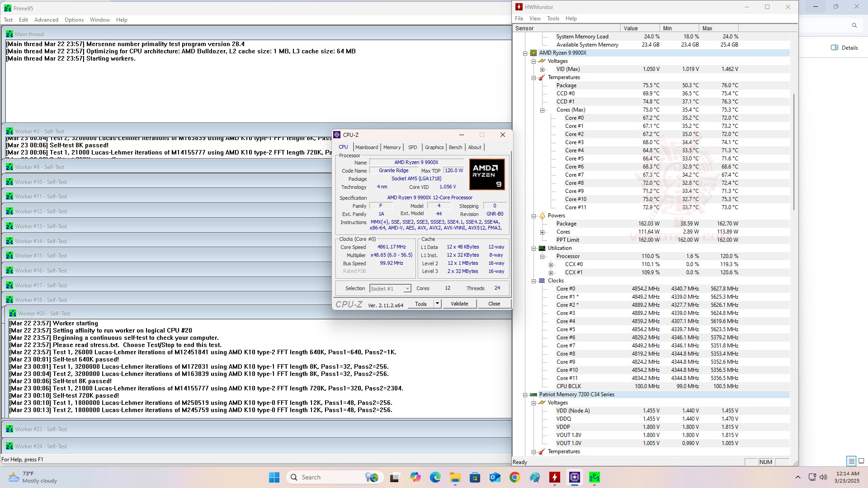The width and height of the screenshot is (868, 488).
Task: Collapse the AMD Ryzen 9 9900X tree node
Action: (x=525, y=53)
